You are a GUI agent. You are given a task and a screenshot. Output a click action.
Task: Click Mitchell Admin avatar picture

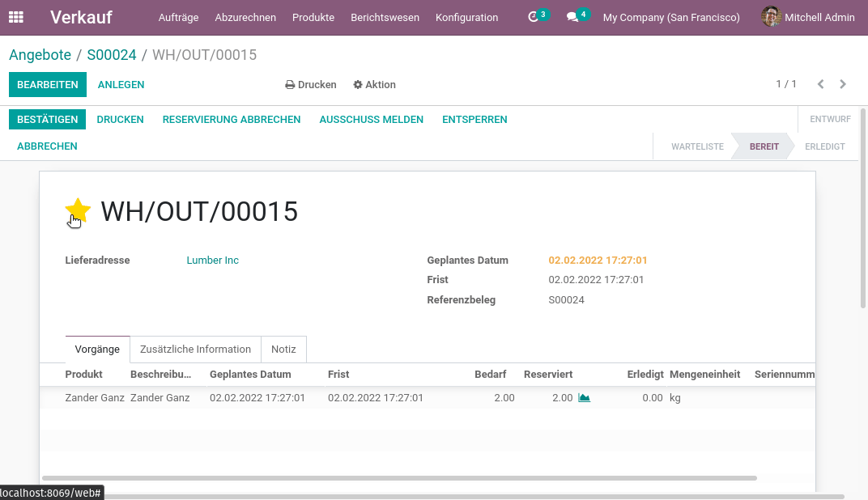(x=771, y=17)
